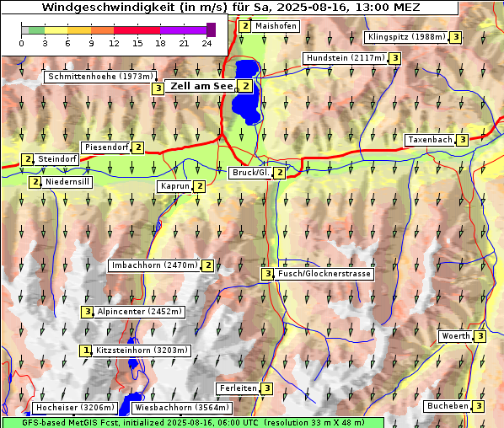The height and width of the screenshot is (428, 504).
Task: Click the blue Zeller See lake on the map
Action: tap(246, 92)
